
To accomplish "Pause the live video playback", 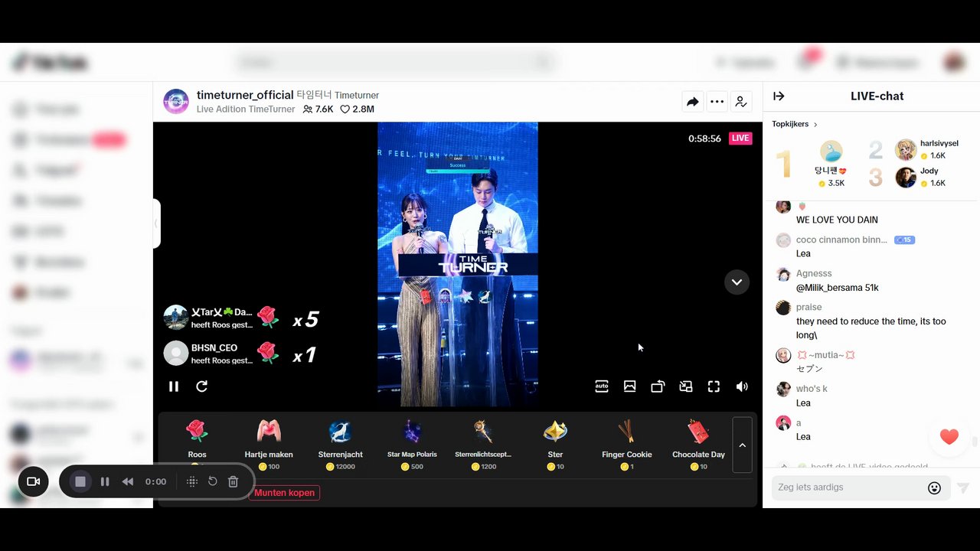I will (174, 386).
